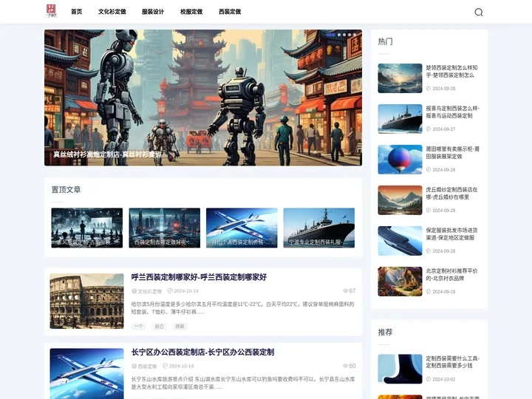Viewport: 532px width, 399px height.
Task: Click the colorful garden thumbnail in 热门
Action: 400,282
